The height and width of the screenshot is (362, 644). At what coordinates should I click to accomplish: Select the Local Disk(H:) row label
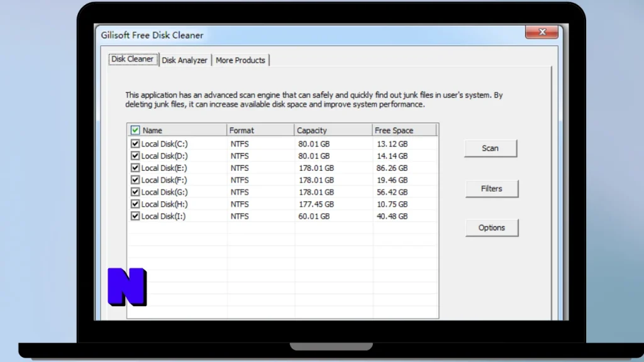point(164,204)
